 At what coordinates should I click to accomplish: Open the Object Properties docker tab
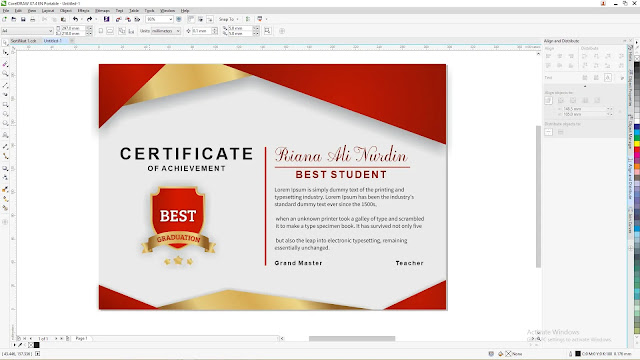coord(631,89)
